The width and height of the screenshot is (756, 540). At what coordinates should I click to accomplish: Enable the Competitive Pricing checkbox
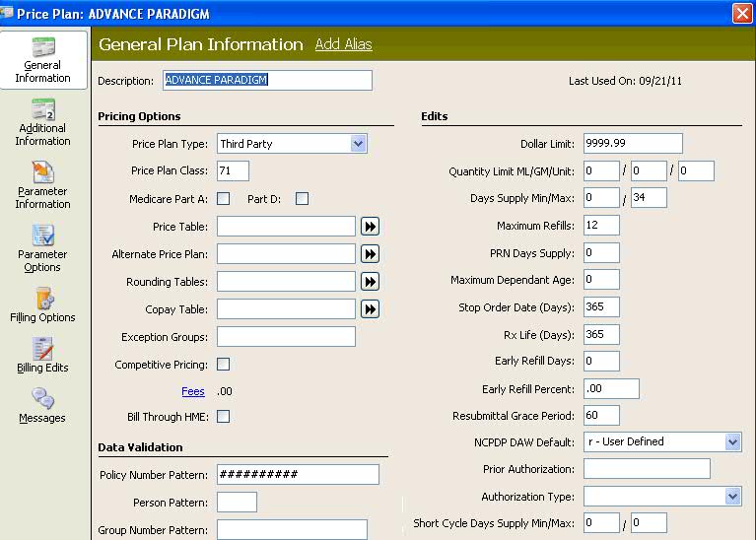[x=223, y=364]
